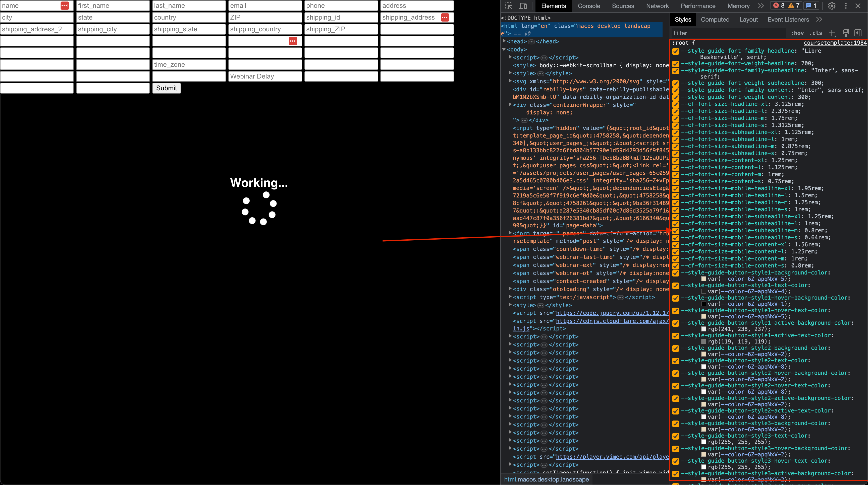Uncheck --style-guide-font-family-headline property
The width and height of the screenshot is (868, 485).
[x=676, y=51]
